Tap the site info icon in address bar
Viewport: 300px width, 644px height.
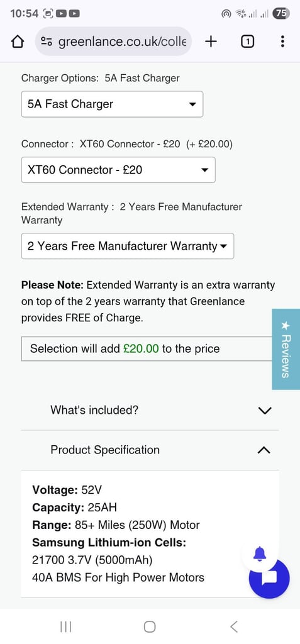point(47,42)
